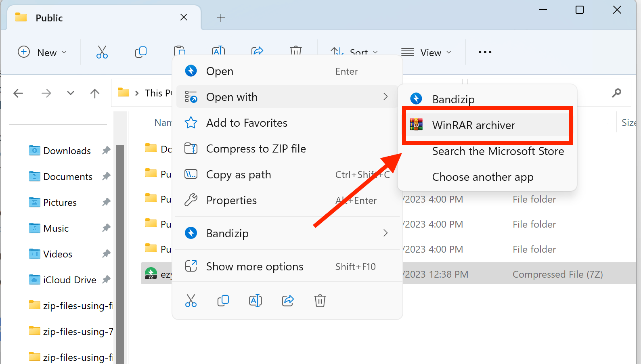Click the Copy icon in the toolbar

pyautogui.click(x=141, y=52)
